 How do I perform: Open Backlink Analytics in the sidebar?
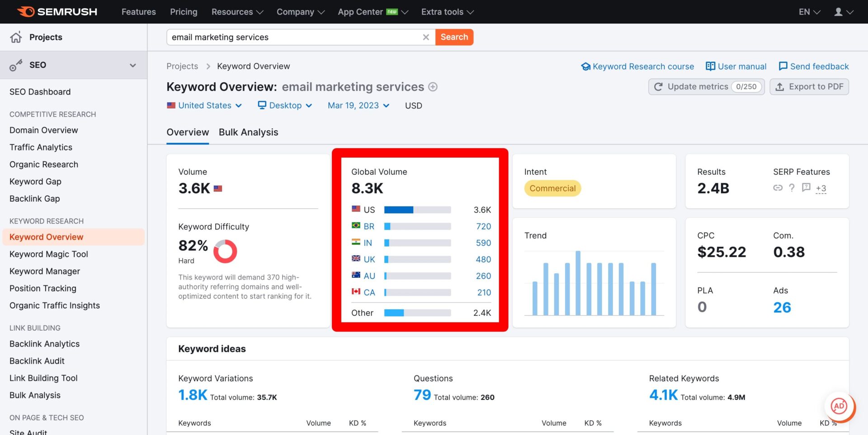click(x=44, y=344)
